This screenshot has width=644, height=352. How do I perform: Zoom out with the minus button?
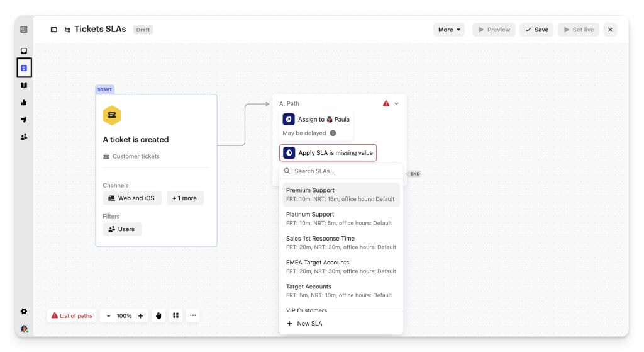point(108,316)
